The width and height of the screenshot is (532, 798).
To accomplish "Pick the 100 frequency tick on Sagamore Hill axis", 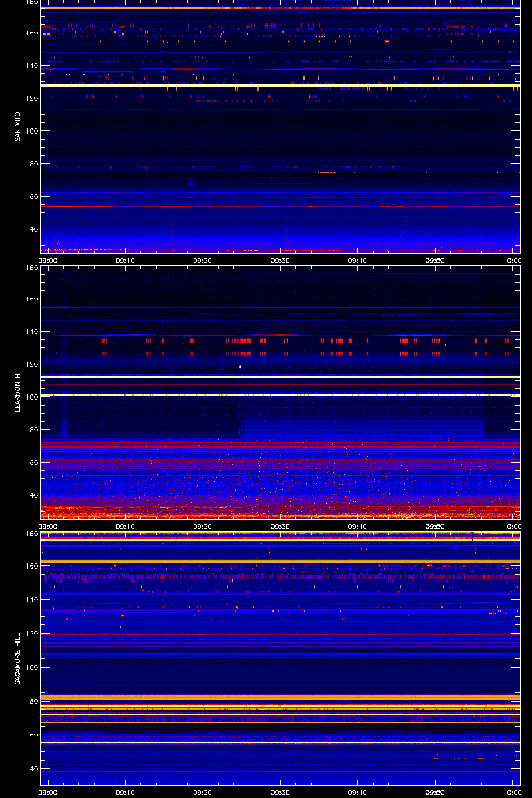I will tap(31, 667).
